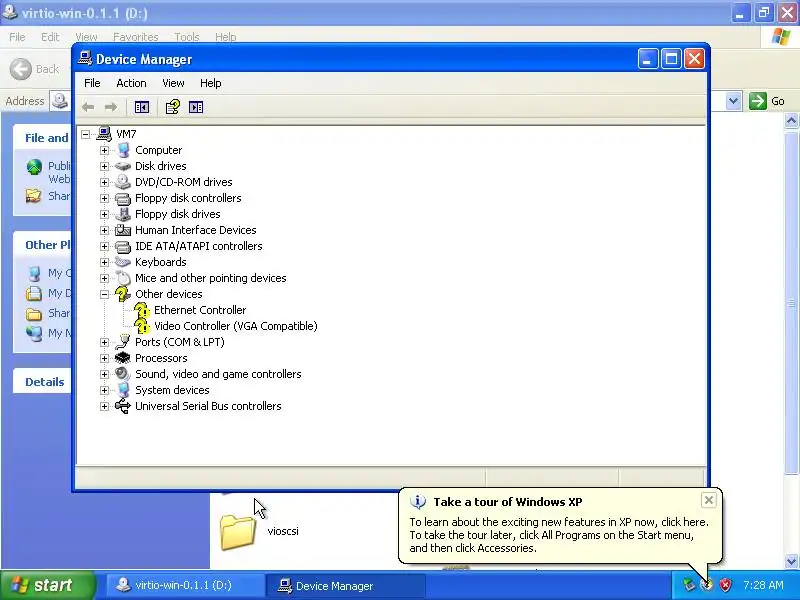This screenshot has width=800, height=600.
Task: Select the Floppy disk controllers icon
Action: 123,198
